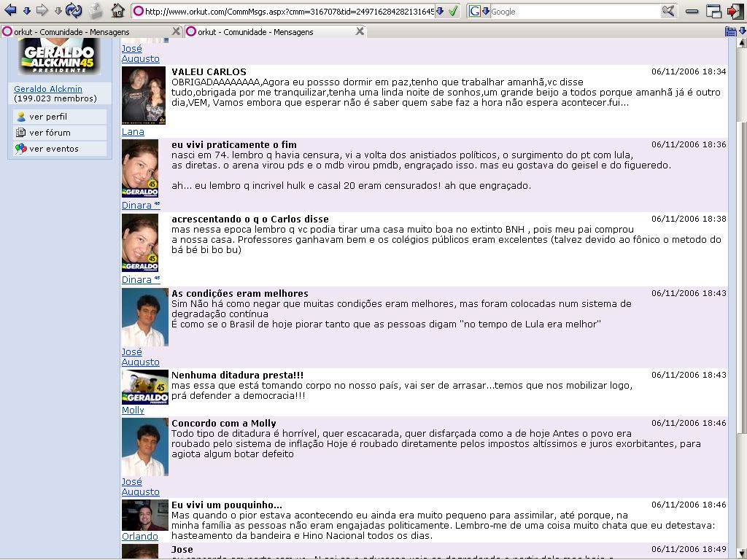Open the search engine selector dropdown
Image resolution: width=747 pixels, height=560 pixels.
pos(485,12)
